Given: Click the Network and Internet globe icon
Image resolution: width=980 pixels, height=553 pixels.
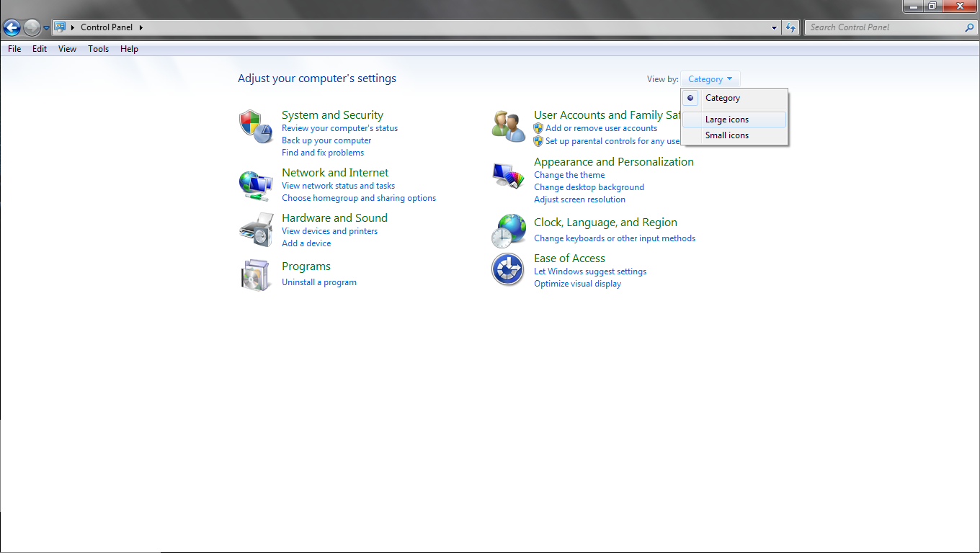Looking at the screenshot, I should (256, 186).
